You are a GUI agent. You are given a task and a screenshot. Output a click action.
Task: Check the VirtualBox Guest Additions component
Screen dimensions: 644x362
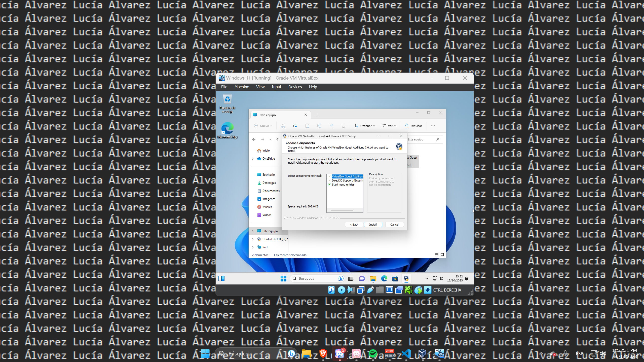pos(330,176)
